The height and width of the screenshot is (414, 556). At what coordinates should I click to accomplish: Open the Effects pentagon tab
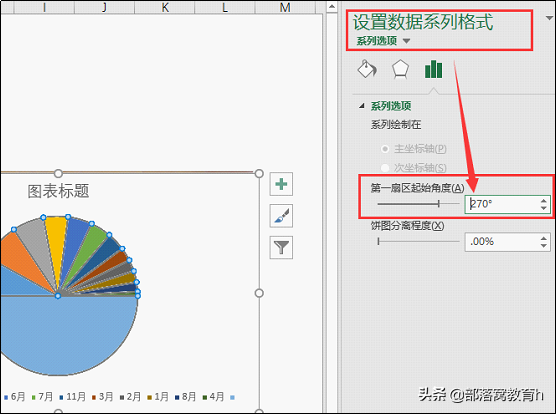(x=400, y=69)
